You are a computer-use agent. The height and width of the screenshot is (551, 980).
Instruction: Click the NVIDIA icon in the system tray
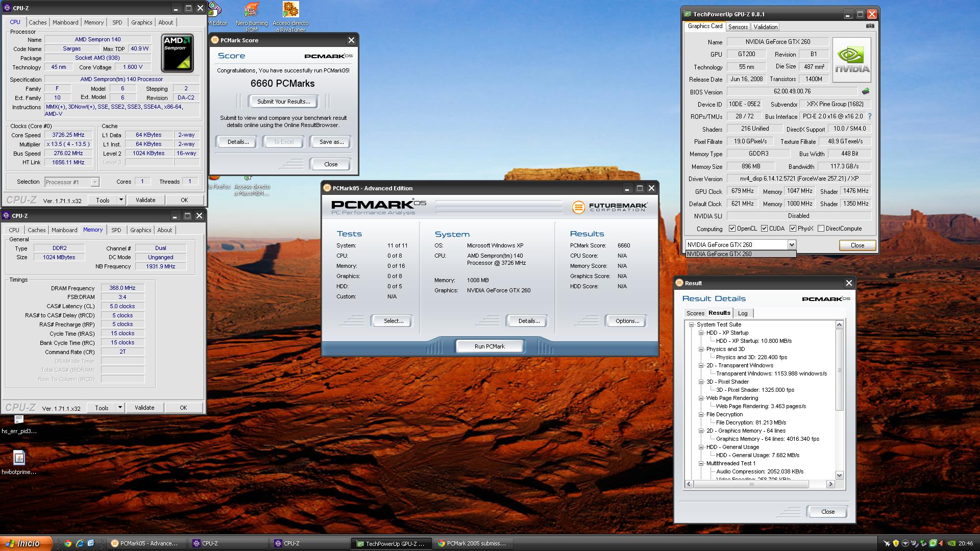(951, 543)
